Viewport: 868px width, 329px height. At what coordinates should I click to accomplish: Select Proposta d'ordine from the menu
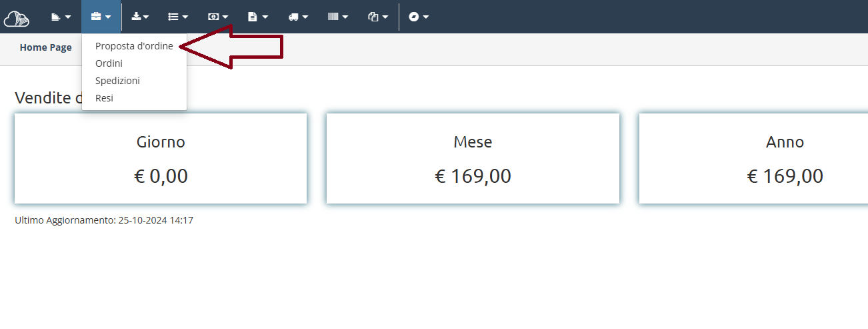tap(134, 46)
